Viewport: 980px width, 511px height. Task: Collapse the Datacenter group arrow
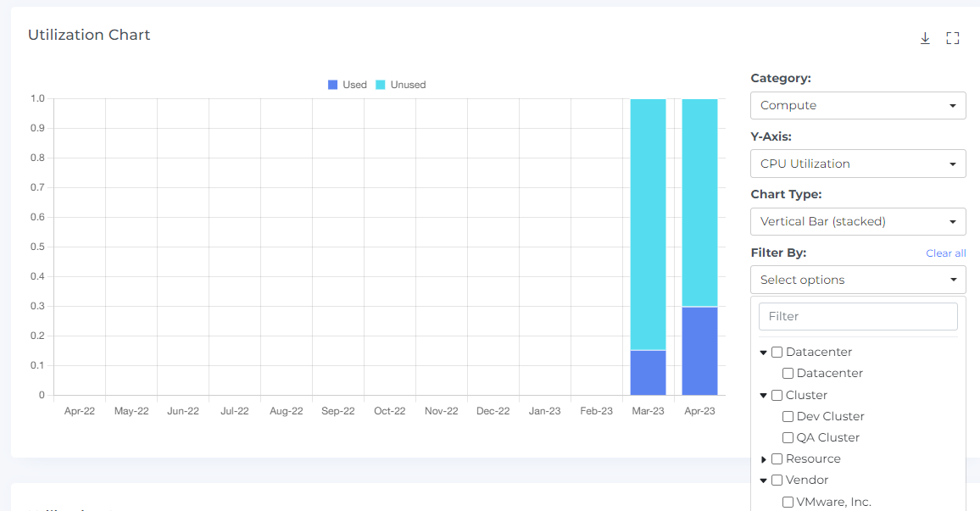click(x=764, y=353)
